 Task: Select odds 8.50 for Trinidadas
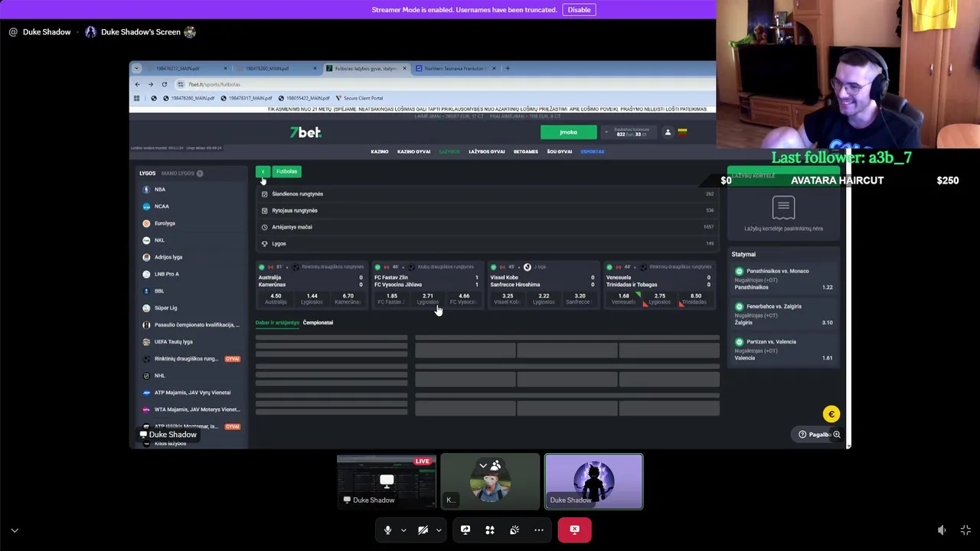coord(695,298)
